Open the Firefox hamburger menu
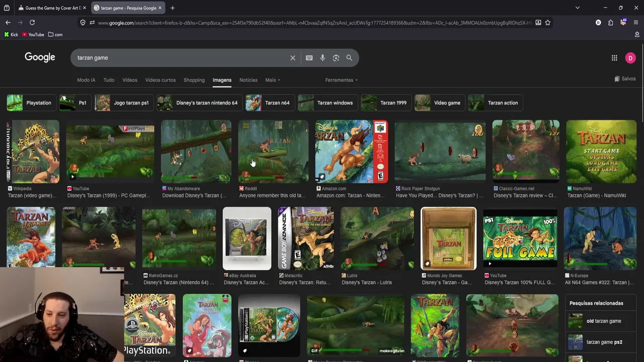Viewport: 644px width, 362px height. click(x=636, y=23)
